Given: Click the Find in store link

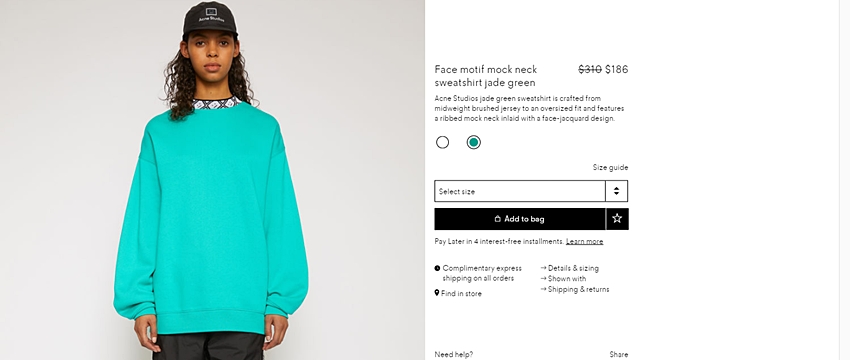Looking at the screenshot, I should (461, 293).
